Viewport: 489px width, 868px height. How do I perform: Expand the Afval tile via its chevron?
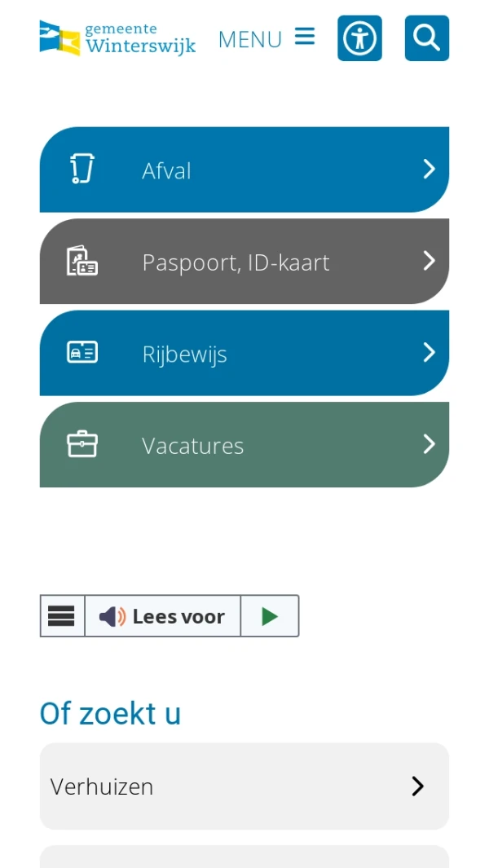(x=429, y=169)
